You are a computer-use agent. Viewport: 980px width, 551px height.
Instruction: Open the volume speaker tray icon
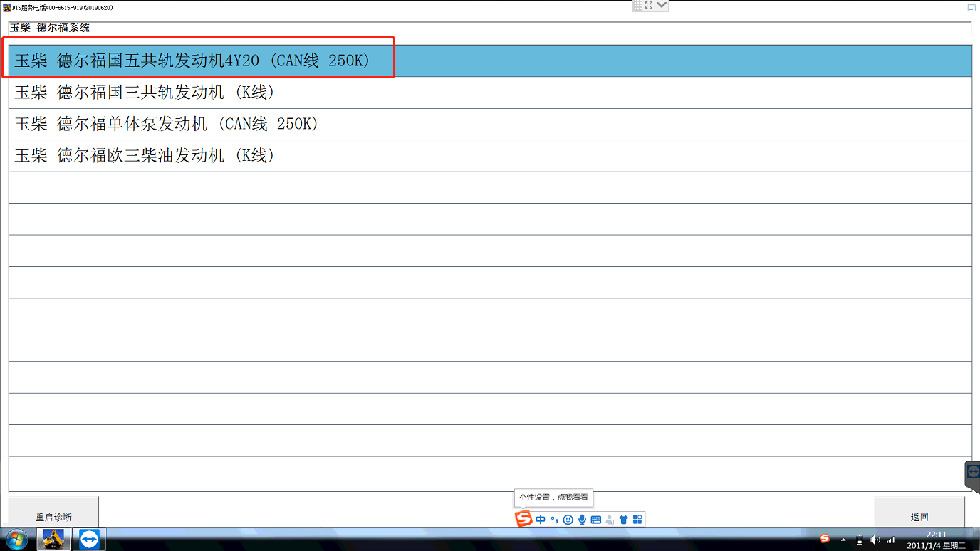(875, 540)
